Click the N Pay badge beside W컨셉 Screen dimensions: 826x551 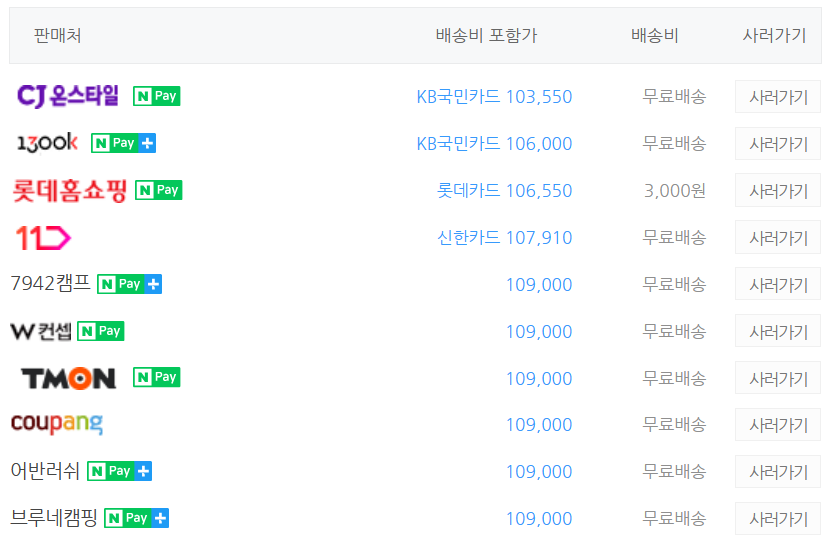click(x=101, y=331)
